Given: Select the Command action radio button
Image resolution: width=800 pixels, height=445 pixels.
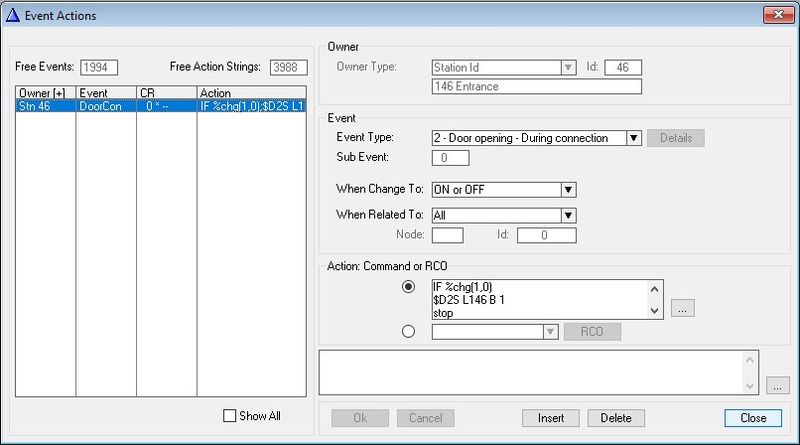Looking at the screenshot, I should point(408,287).
